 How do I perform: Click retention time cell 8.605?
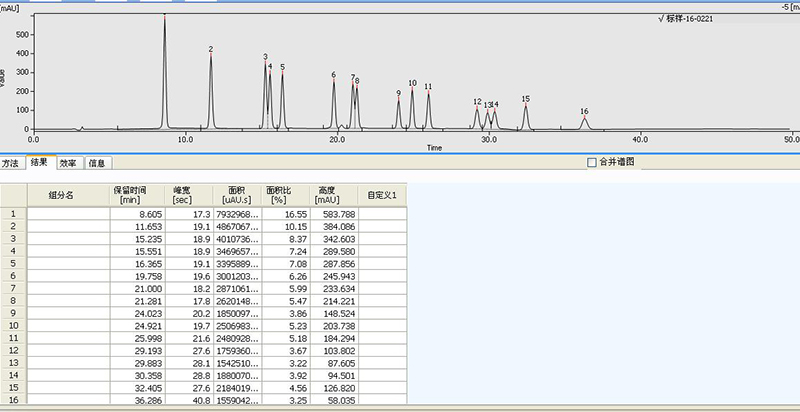(x=137, y=213)
